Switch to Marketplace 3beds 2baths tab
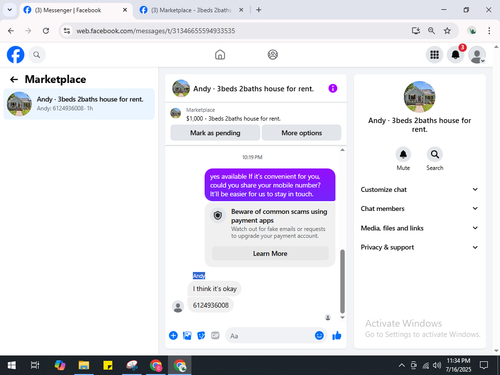The width and height of the screenshot is (500, 375). [192, 10]
